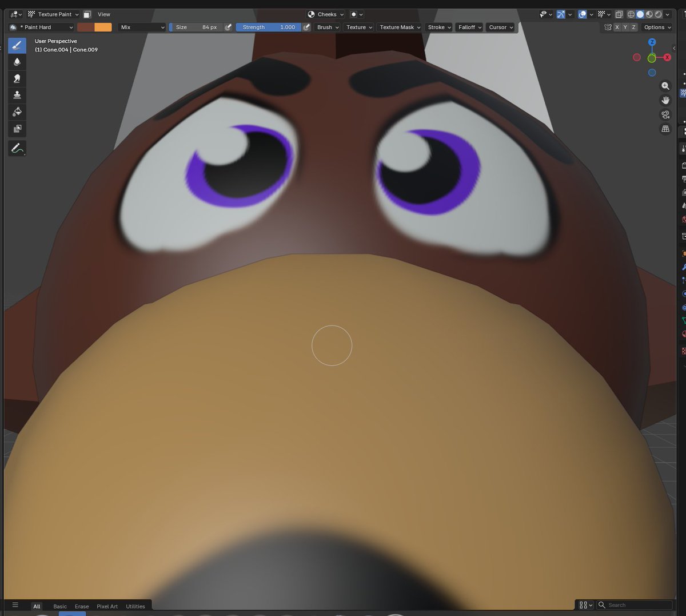Open the asset shelf display settings dropdown
Screen dimensions: 686x616
point(586,605)
